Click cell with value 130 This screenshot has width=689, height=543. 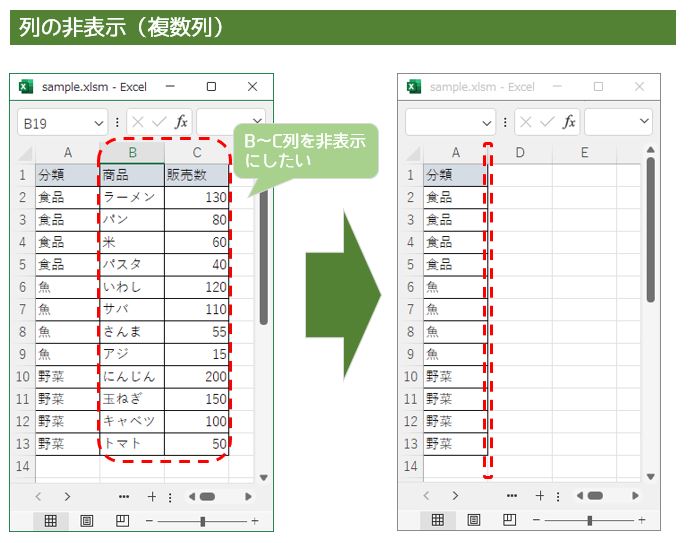click(x=197, y=197)
